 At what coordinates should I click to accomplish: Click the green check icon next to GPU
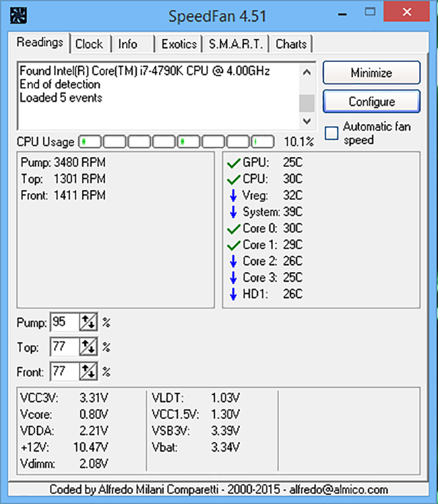tap(234, 163)
